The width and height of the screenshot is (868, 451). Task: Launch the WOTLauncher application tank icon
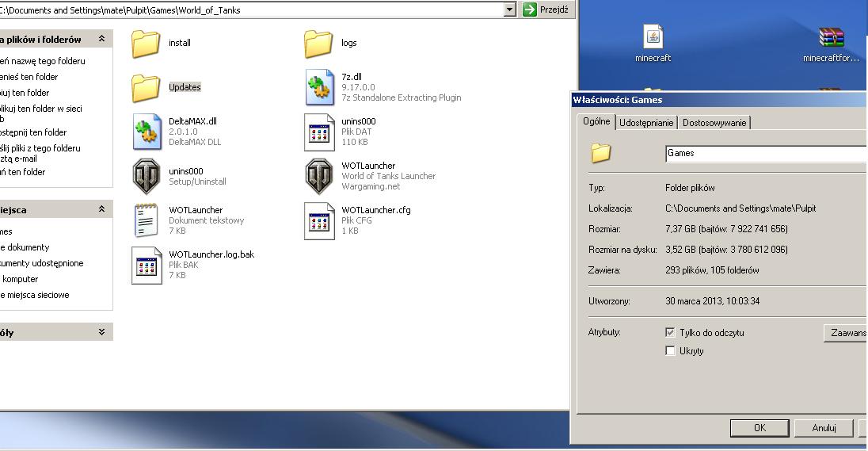point(319,177)
